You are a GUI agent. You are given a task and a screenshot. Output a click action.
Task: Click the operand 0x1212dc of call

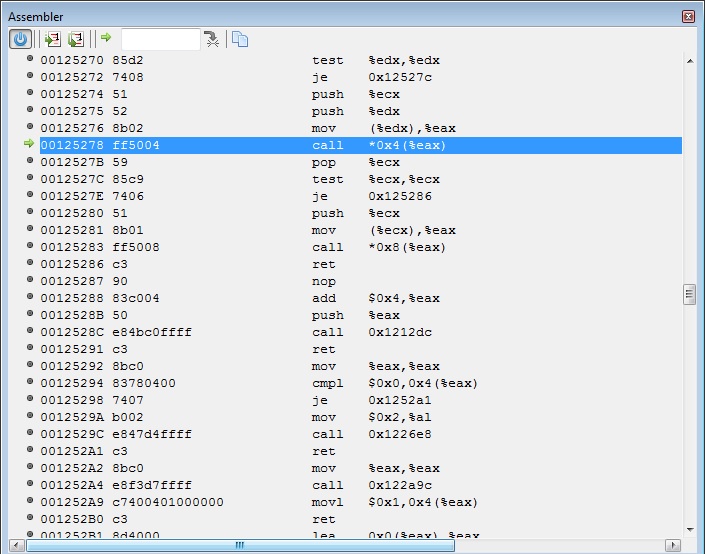pos(400,332)
